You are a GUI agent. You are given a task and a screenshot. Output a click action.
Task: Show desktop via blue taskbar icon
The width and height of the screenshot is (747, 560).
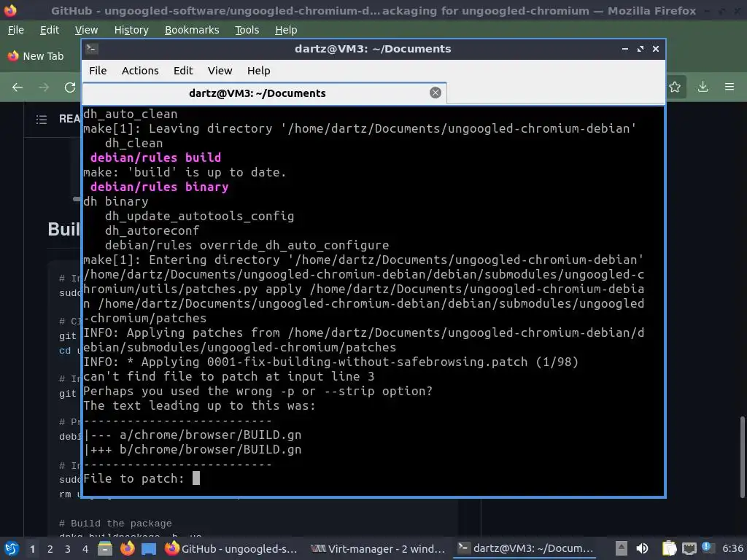coord(149,548)
